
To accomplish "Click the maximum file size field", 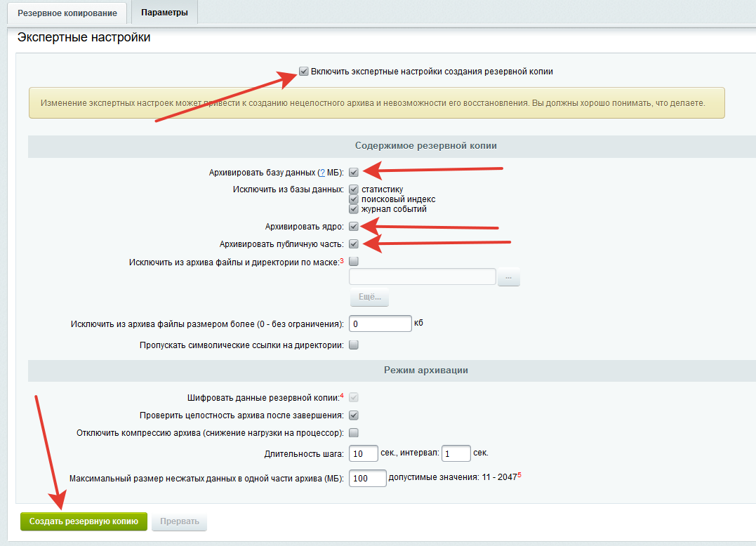I will pyautogui.click(x=380, y=324).
